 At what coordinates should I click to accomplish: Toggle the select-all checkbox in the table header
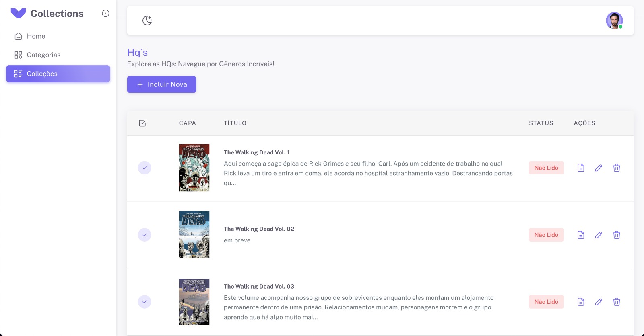point(142,123)
